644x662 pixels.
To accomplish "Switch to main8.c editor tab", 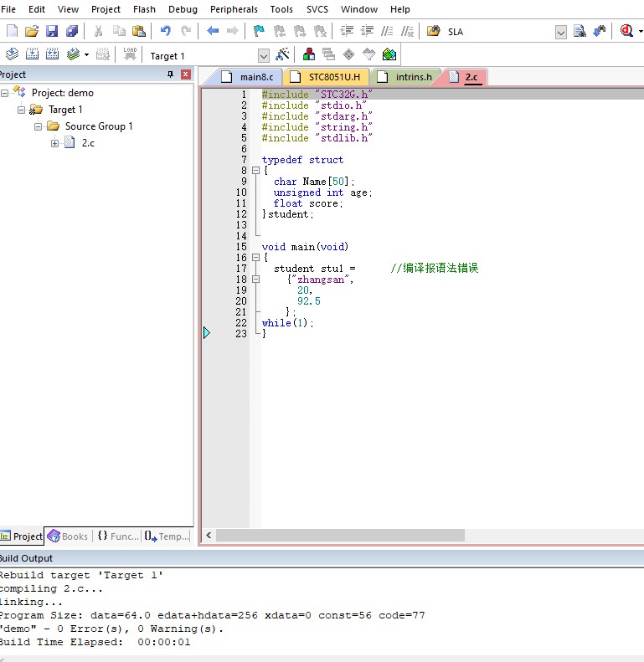I will coord(250,77).
